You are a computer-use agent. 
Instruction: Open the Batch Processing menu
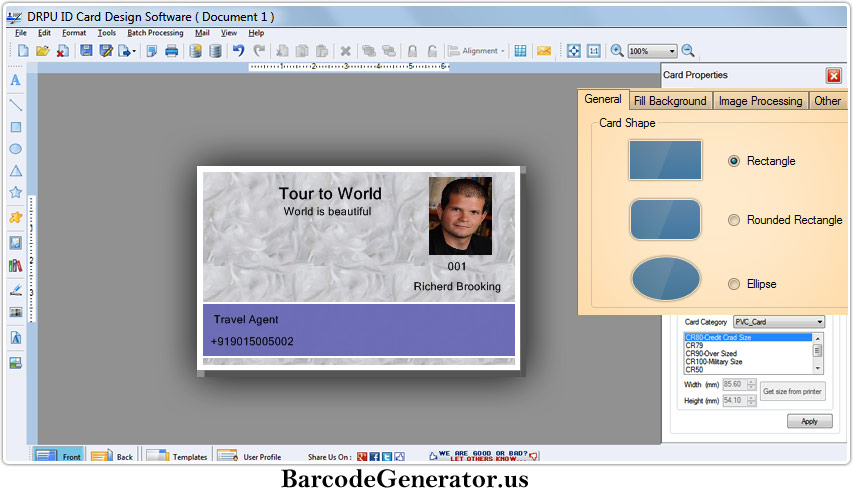(155, 33)
